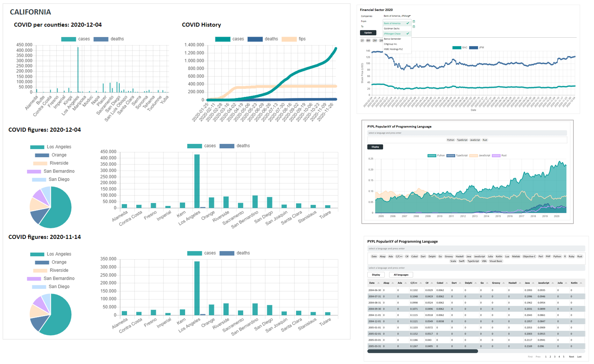Open the To date calendar icon
Viewport: 594px width, 364px height.
414,27
